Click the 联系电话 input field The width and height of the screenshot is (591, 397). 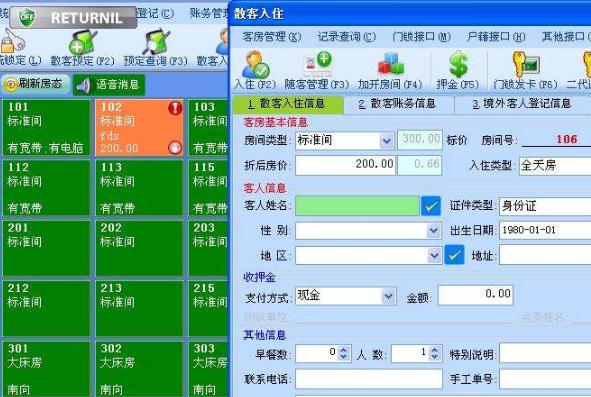[369, 379]
